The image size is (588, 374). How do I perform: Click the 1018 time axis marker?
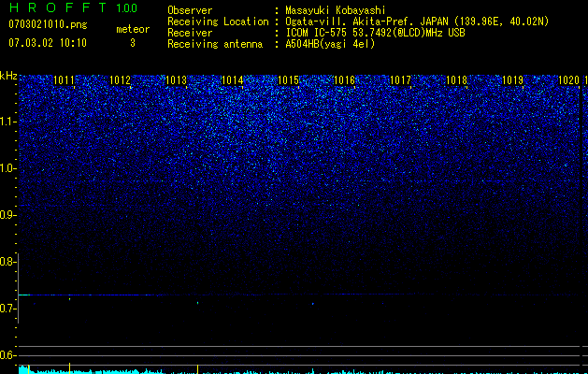456,80
